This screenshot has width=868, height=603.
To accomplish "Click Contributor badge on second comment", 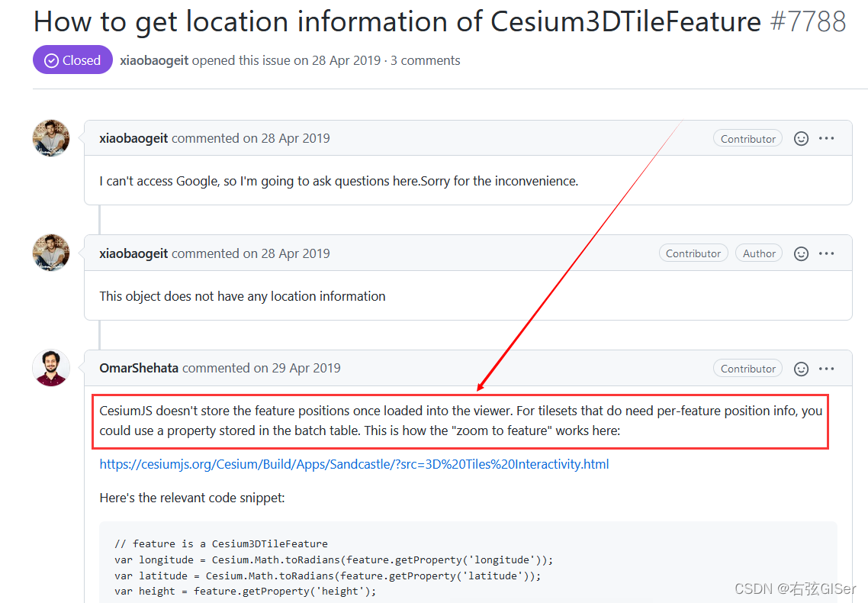I will pyautogui.click(x=693, y=253).
